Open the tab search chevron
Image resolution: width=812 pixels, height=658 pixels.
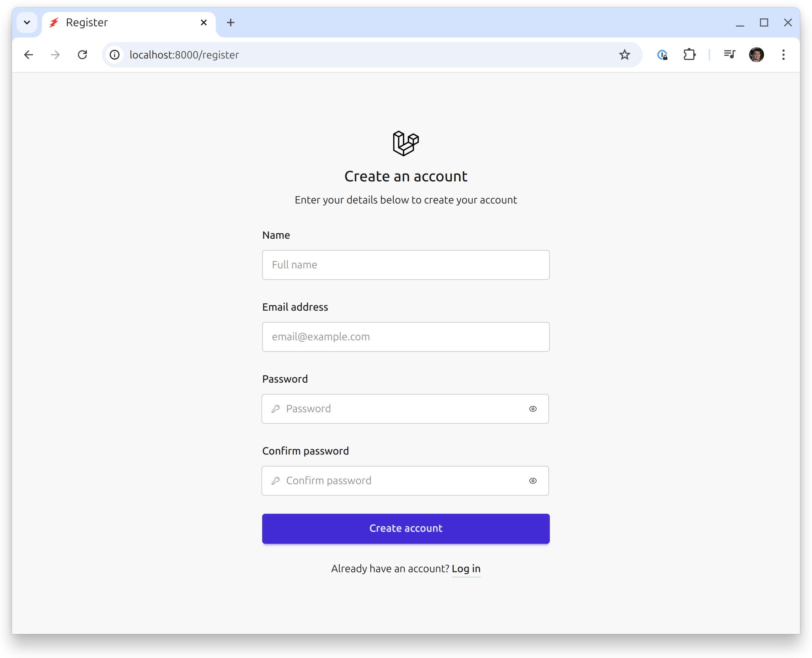point(27,22)
